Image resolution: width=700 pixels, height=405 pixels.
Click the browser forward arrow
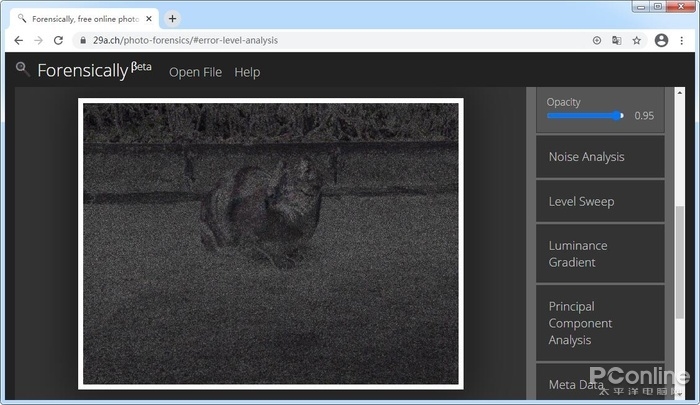pyautogui.click(x=38, y=40)
